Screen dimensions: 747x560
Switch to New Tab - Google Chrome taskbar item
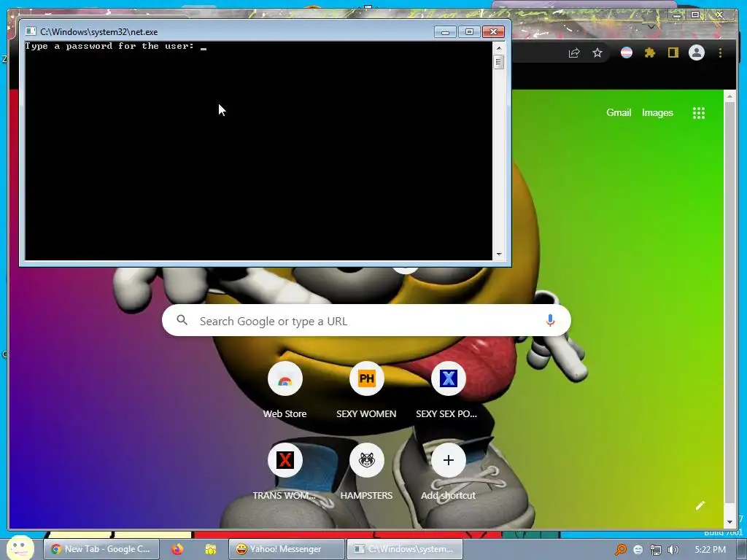[101, 549]
